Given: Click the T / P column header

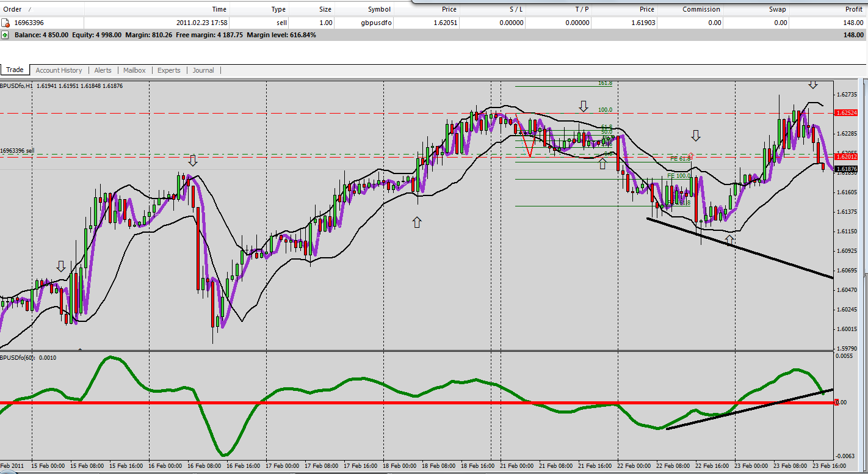Looking at the screenshot, I should [582, 9].
